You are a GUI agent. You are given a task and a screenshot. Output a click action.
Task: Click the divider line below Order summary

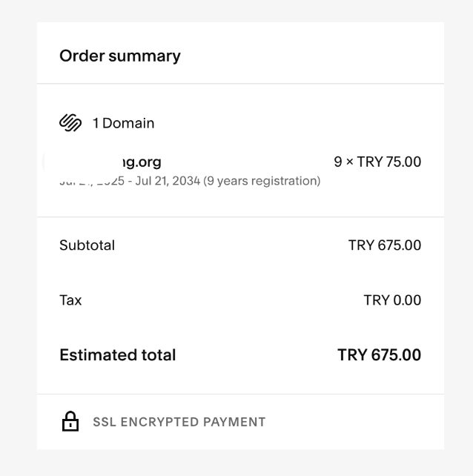click(240, 84)
